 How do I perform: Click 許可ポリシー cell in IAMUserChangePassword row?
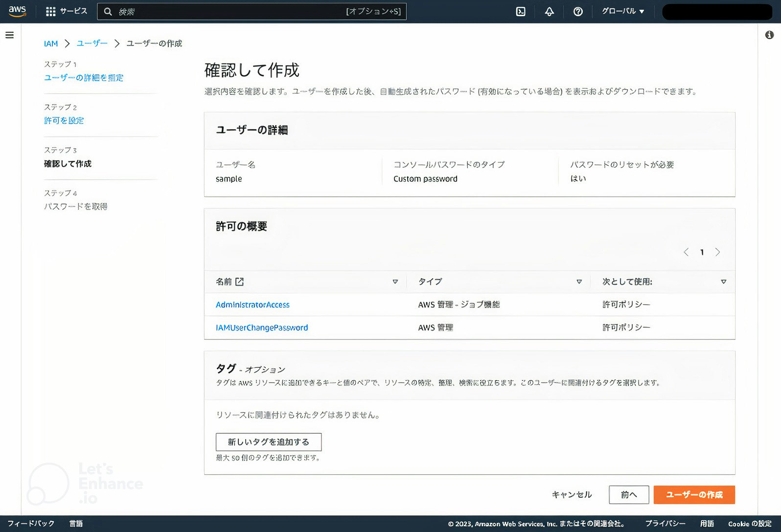(626, 328)
